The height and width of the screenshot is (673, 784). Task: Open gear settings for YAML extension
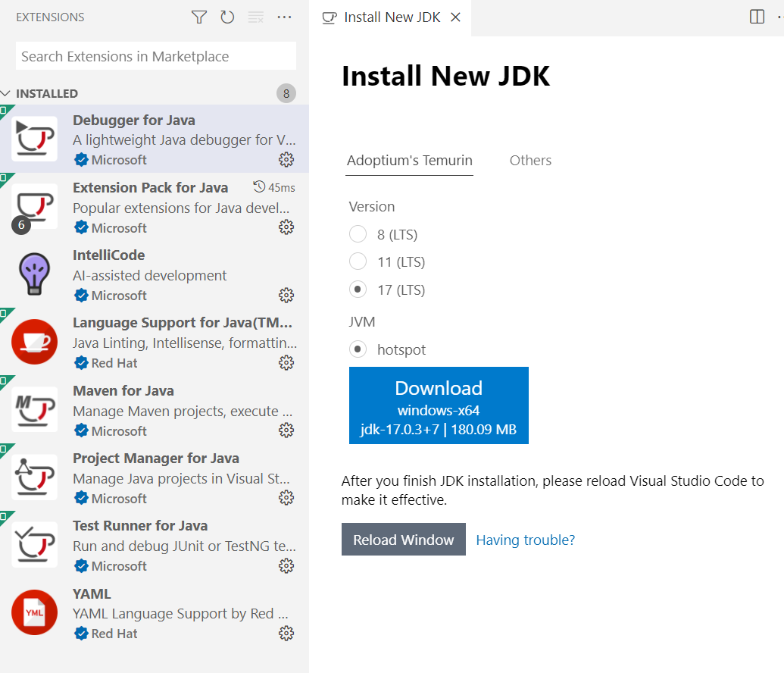click(286, 634)
